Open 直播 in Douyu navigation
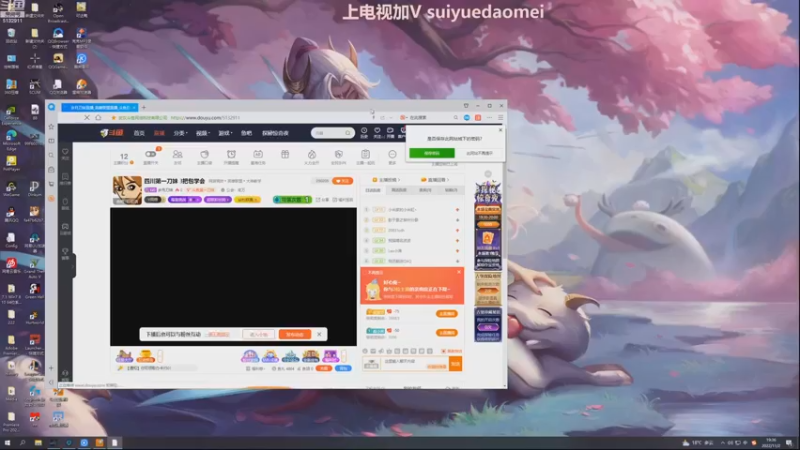 [x=159, y=133]
